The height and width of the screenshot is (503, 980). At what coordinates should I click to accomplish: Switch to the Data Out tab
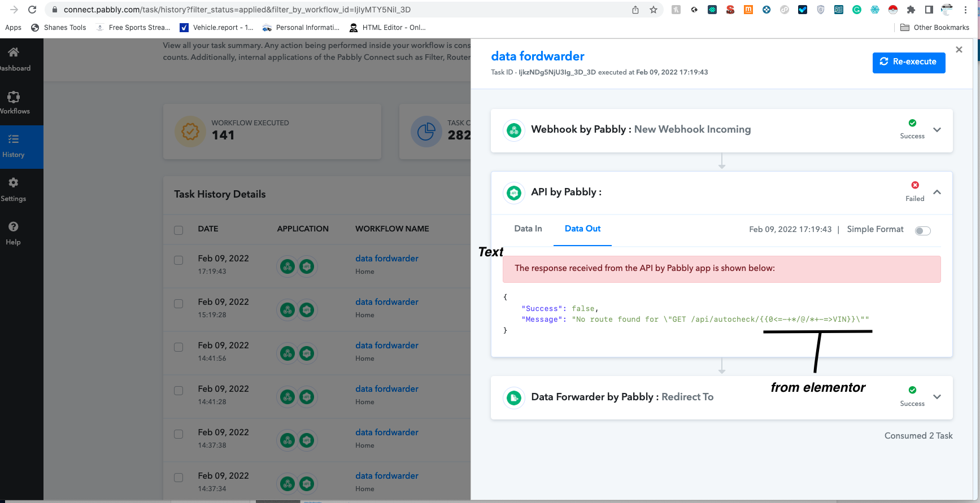tap(582, 229)
